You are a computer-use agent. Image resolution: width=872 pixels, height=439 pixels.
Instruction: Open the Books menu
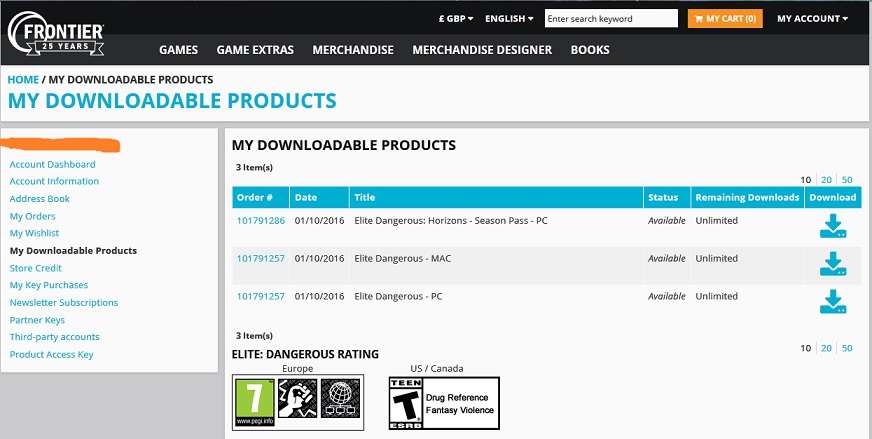[590, 50]
